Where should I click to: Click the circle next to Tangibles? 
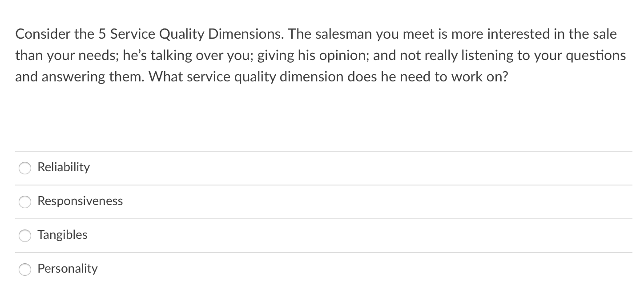[25, 236]
